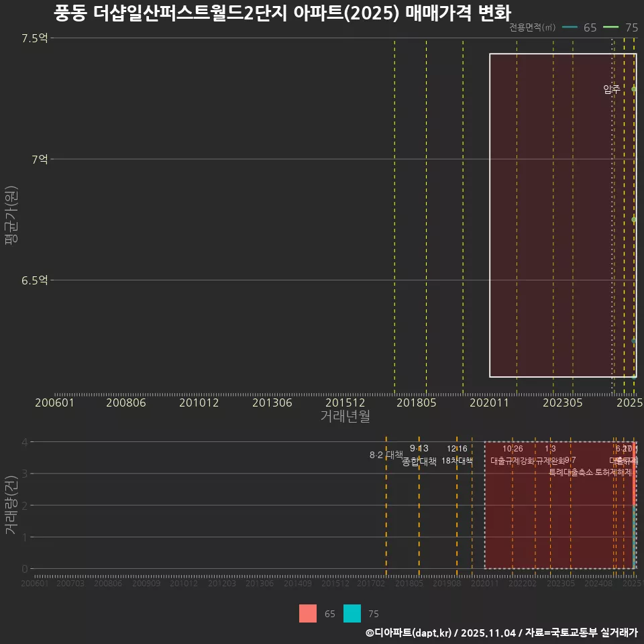Screen dimensions: 644x644
Task: Toggle the 65 series in bottom legend
Action: click(308, 614)
